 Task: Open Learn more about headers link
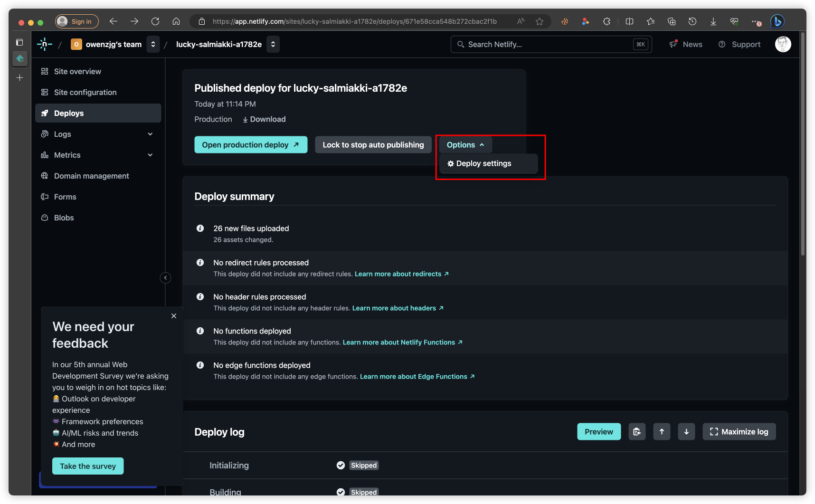point(398,308)
